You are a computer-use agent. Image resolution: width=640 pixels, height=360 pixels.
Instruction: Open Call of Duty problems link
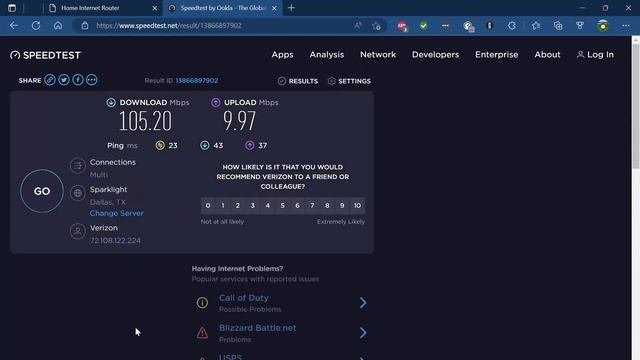[244, 298]
